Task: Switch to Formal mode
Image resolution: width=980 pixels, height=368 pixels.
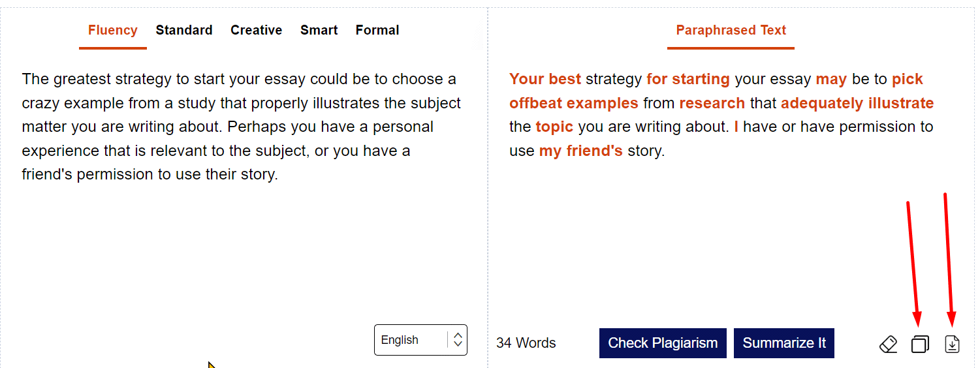Action: pos(377,30)
